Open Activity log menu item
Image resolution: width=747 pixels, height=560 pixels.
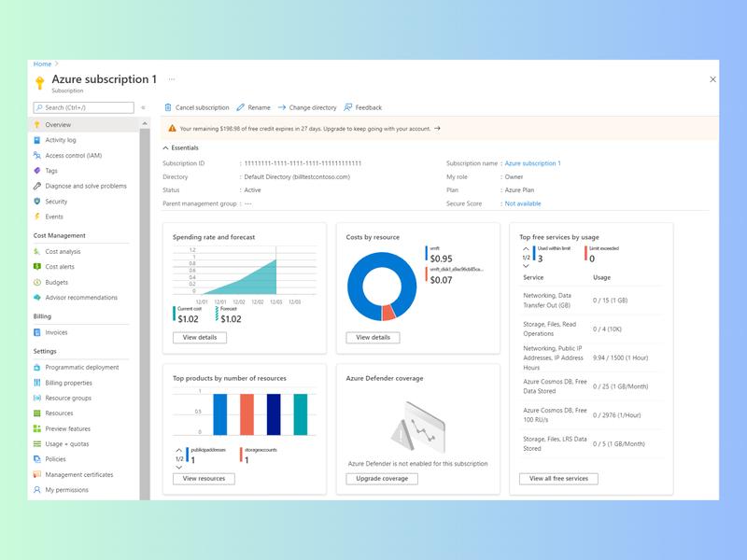tap(85, 140)
